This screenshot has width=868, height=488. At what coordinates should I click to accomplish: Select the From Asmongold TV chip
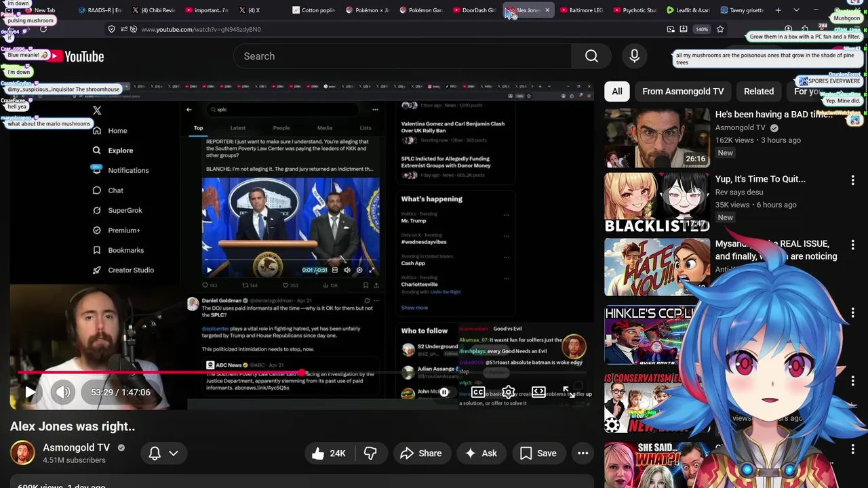(x=683, y=91)
